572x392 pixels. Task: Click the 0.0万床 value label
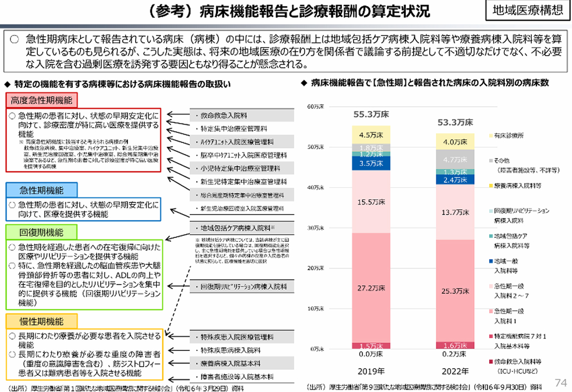click(x=371, y=354)
